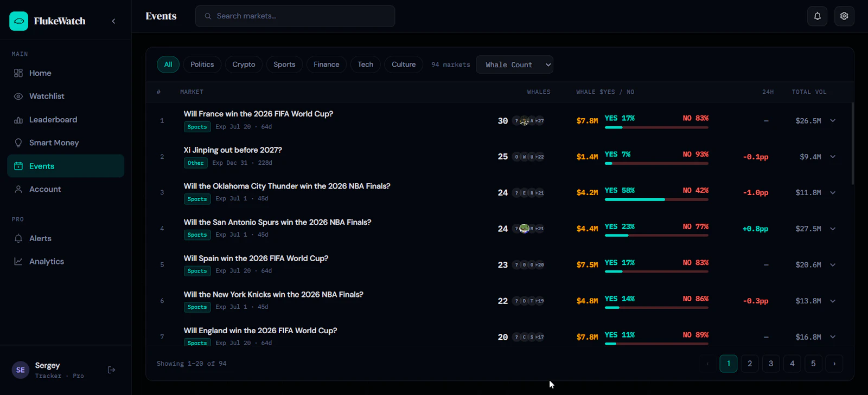Open the Account page
This screenshot has height=395, width=868.
tap(66, 190)
